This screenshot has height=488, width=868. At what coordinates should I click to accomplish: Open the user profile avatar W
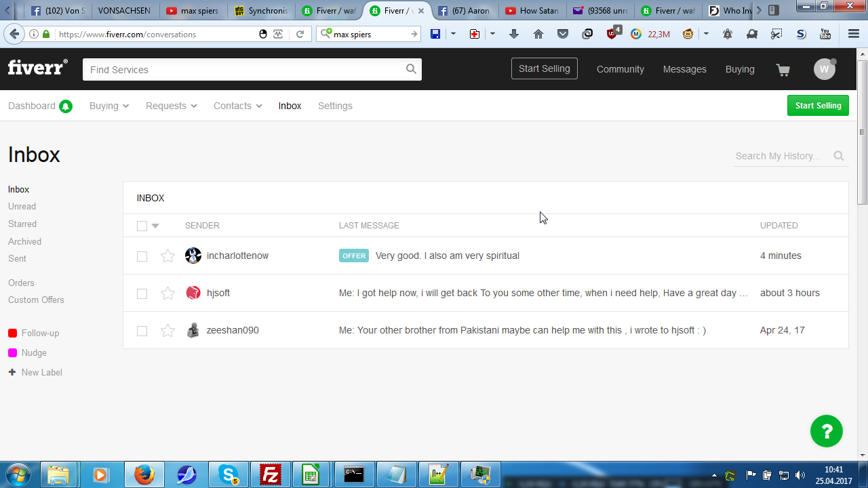825,69
